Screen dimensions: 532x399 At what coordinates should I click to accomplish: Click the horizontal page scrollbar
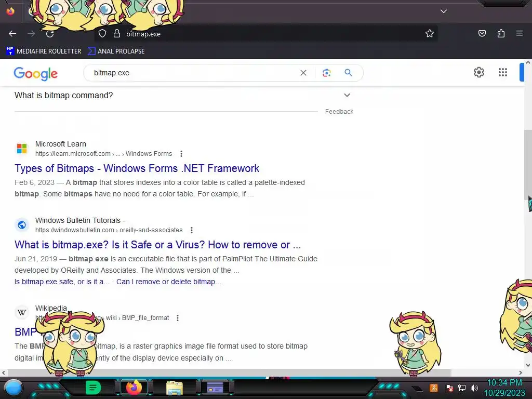[x=229, y=373]
